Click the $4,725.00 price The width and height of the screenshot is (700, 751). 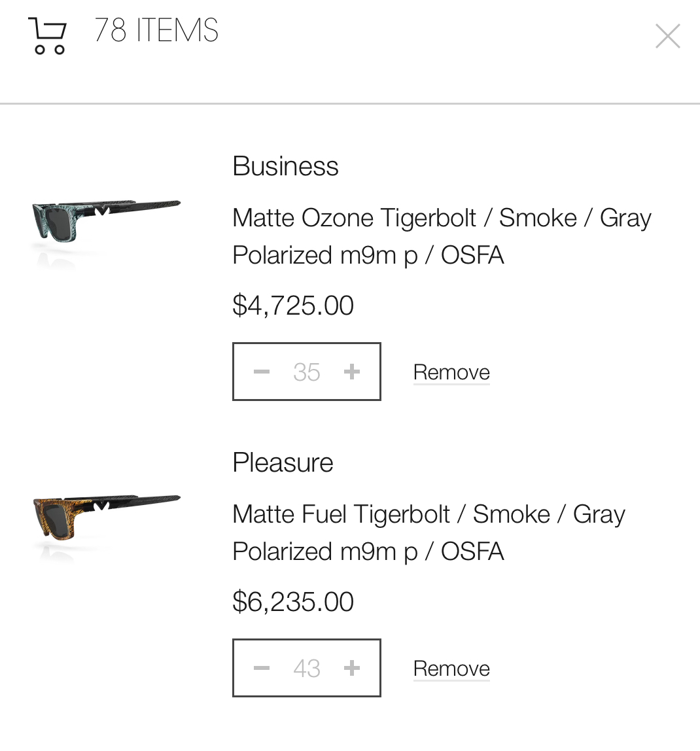click(293, 306)
